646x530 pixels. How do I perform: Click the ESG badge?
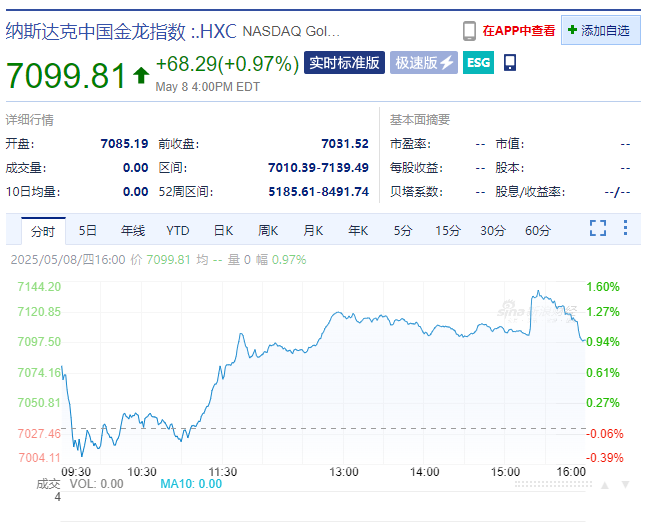(x=478, y=63)
